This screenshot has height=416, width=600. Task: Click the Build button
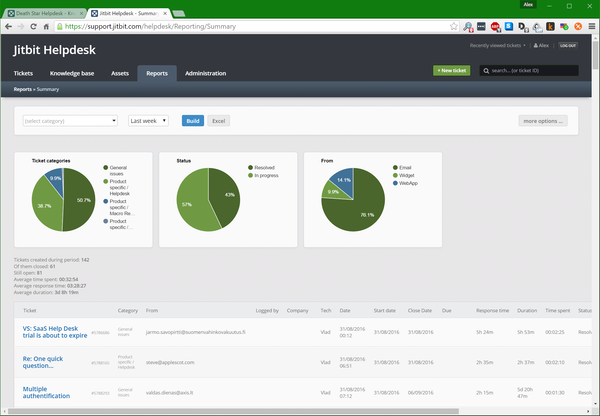pos(193,121)
